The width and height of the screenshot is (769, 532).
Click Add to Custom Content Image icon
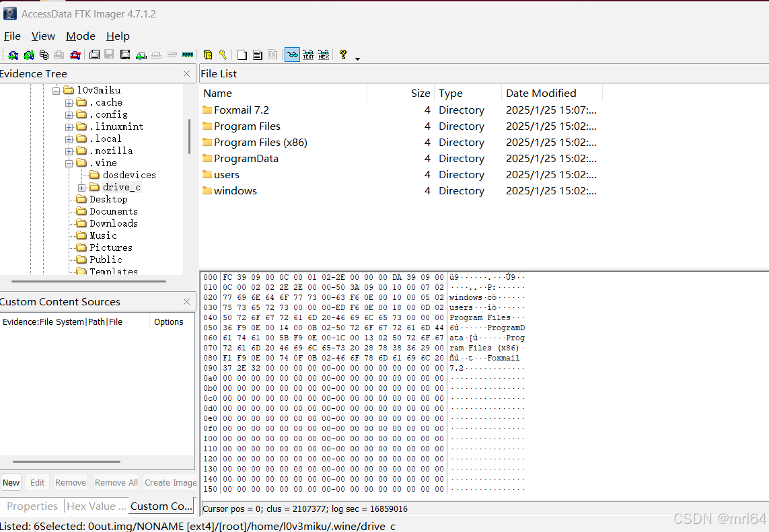[x=141, y=55]
